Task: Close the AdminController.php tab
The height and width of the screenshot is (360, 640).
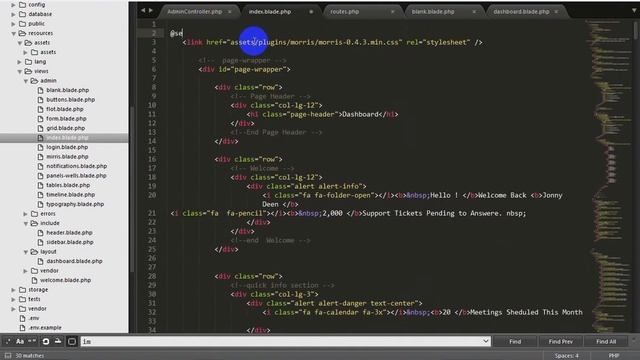Action: [x=230, y=11]
